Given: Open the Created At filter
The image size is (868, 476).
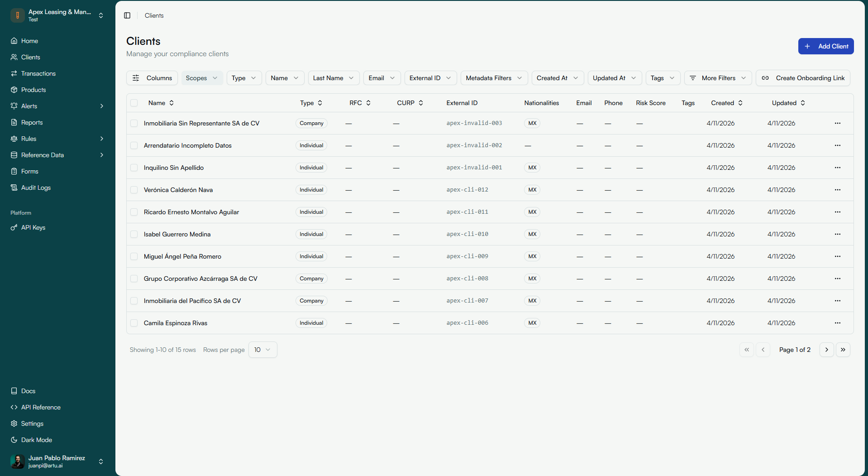Looking at the screenshot, I should point(558,78).
